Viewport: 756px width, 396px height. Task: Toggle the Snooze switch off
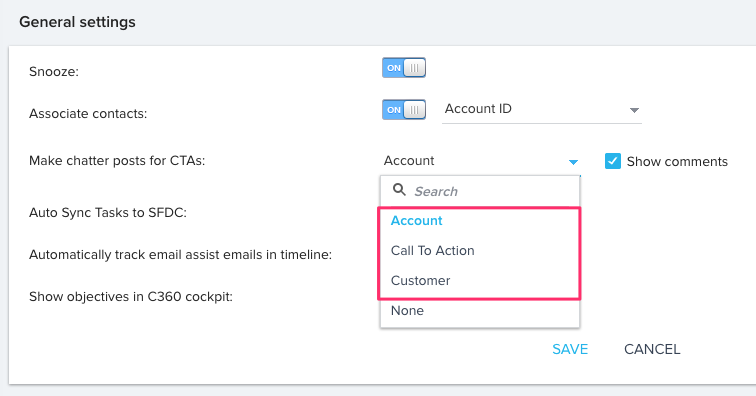(x=404, y=68)
